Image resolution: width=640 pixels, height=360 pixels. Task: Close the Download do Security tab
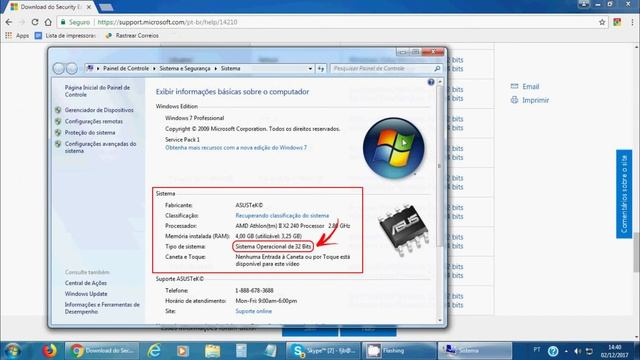(89, 7)
